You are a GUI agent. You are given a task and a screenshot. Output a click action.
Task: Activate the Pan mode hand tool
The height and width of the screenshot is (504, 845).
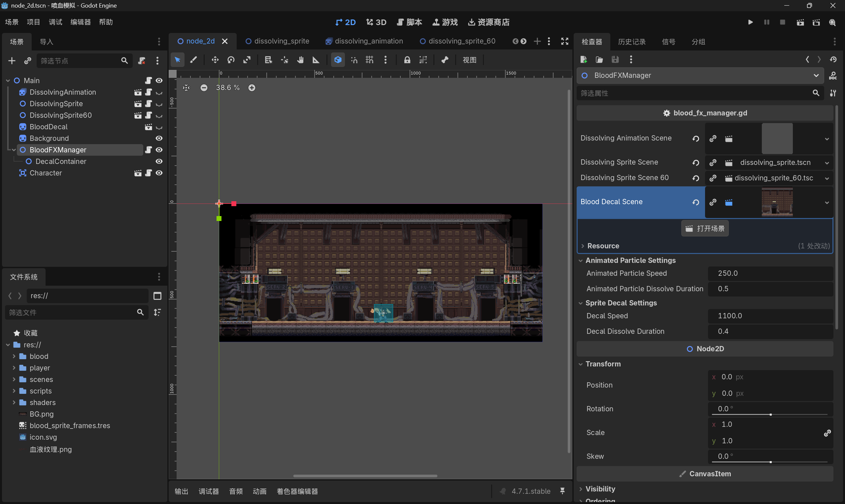(x=300, y=60)
